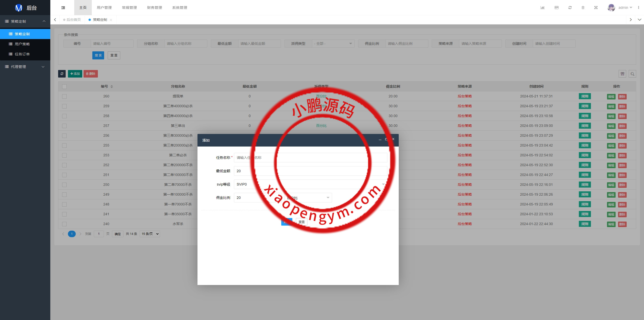This screenshot has height=320, width=644.
Task: Toggle fullscreen with the expand icon
Action: pos(596,8)
